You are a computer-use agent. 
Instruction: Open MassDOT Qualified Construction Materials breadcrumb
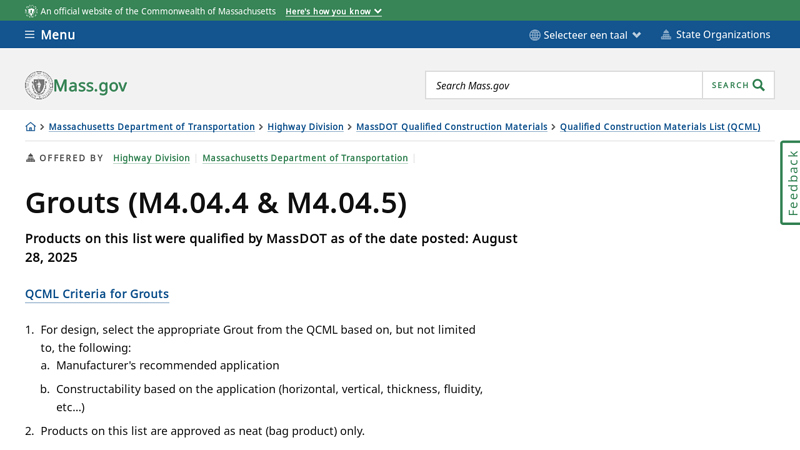click(x=451, y=127)
